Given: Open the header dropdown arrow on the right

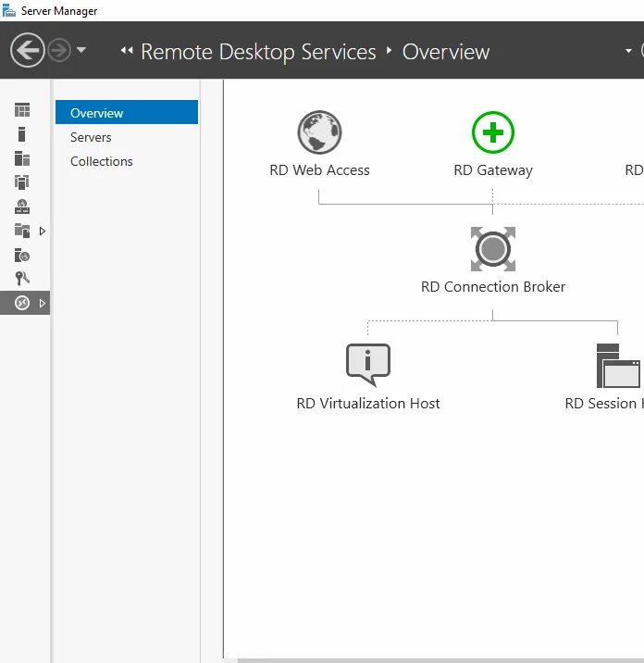Looking at the screenshot, I should tap(629, 51).
